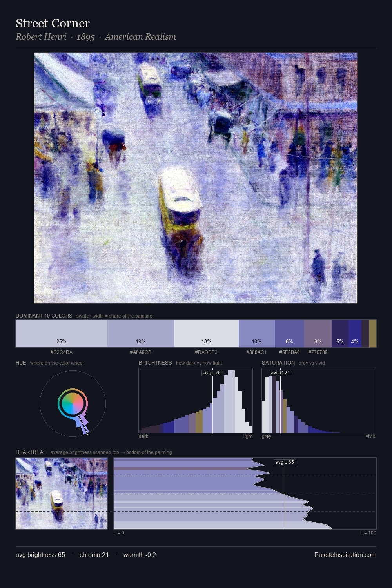392x588 pixels.
Task: Click the avg brightness 65 footer text
Action: tap(40, 555)
